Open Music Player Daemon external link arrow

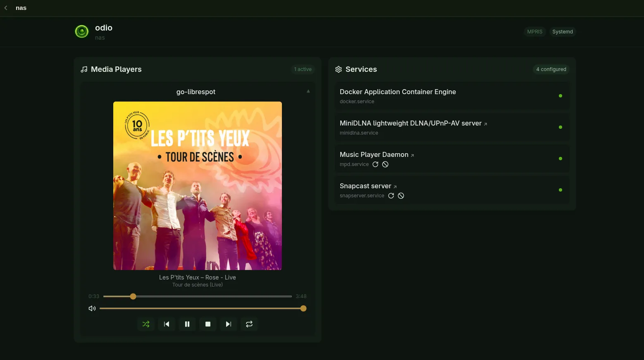click(x=412, y=155)
